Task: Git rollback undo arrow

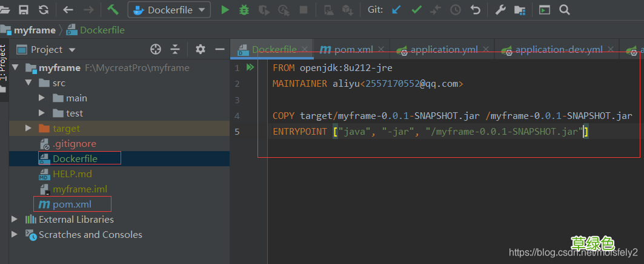Action: coord(475,10)
